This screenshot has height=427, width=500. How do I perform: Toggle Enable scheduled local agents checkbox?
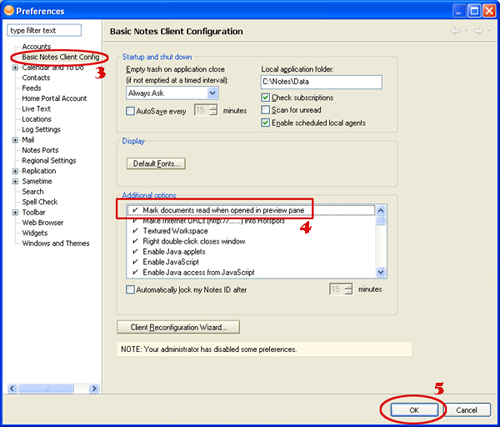click(x=265, y=123)
